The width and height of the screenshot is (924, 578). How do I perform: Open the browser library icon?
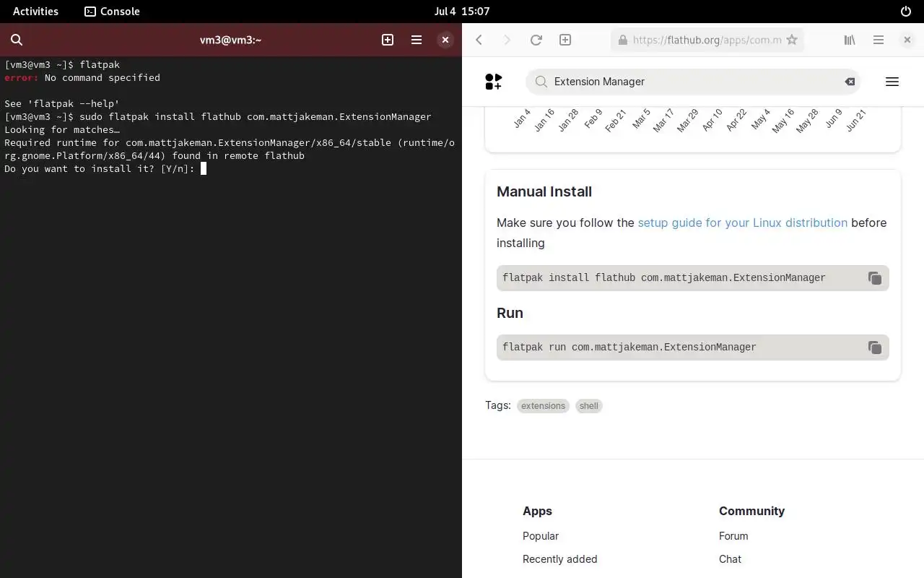coord(850,40)
